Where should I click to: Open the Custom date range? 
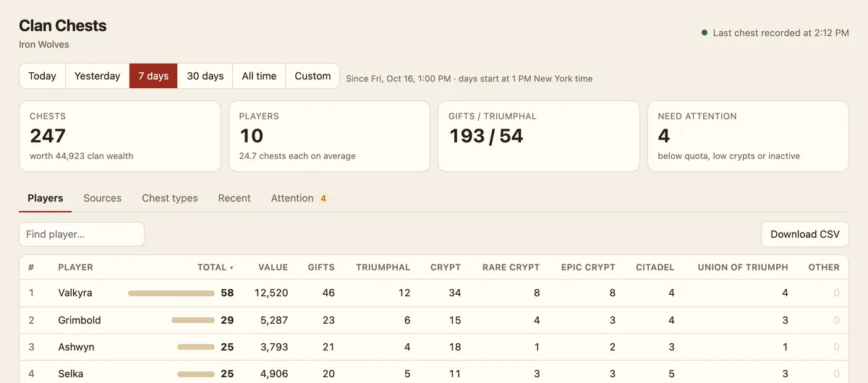tap(312, 76)
